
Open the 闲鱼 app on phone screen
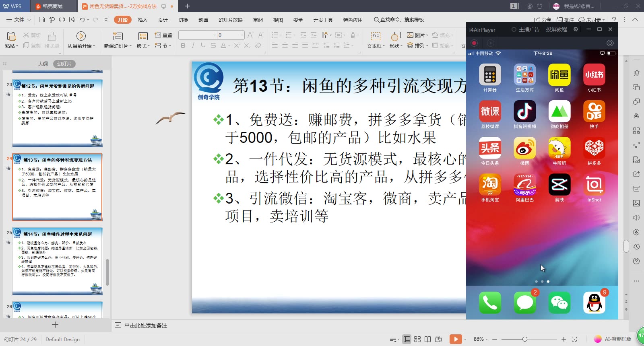[x=559, y=75]
